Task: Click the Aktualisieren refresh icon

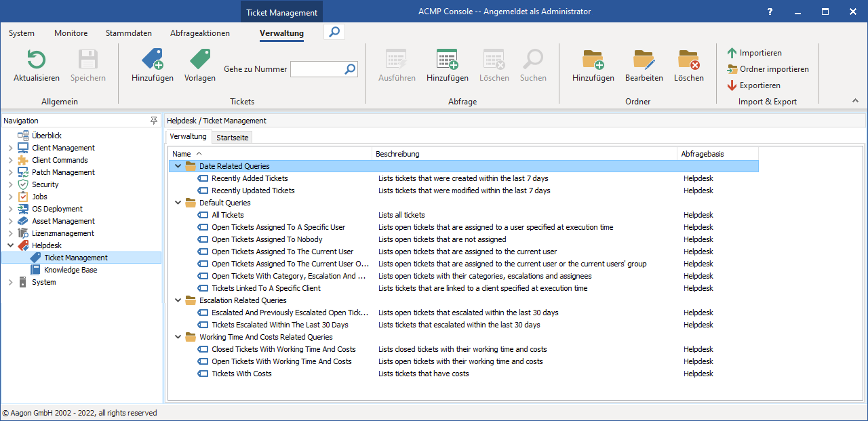Action: click(x=36, y=60)
